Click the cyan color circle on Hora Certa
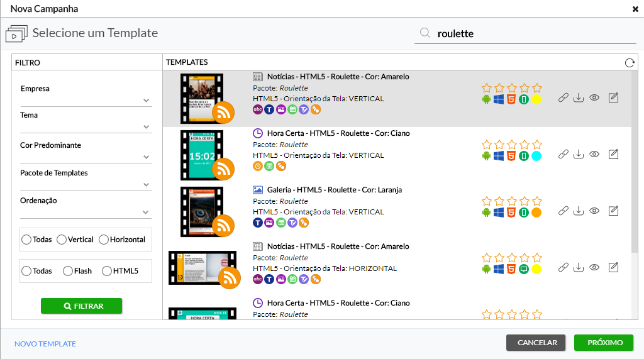Viewport: 644px width, 359px height. click(x=536, y=156)
